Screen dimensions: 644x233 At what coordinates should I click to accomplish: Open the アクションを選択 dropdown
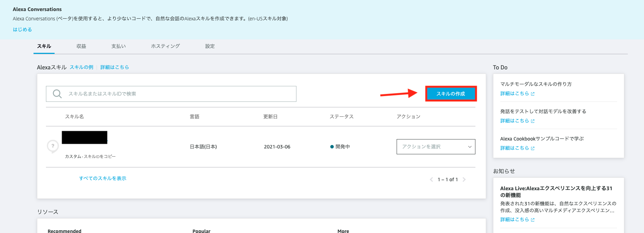click(436, 147)
